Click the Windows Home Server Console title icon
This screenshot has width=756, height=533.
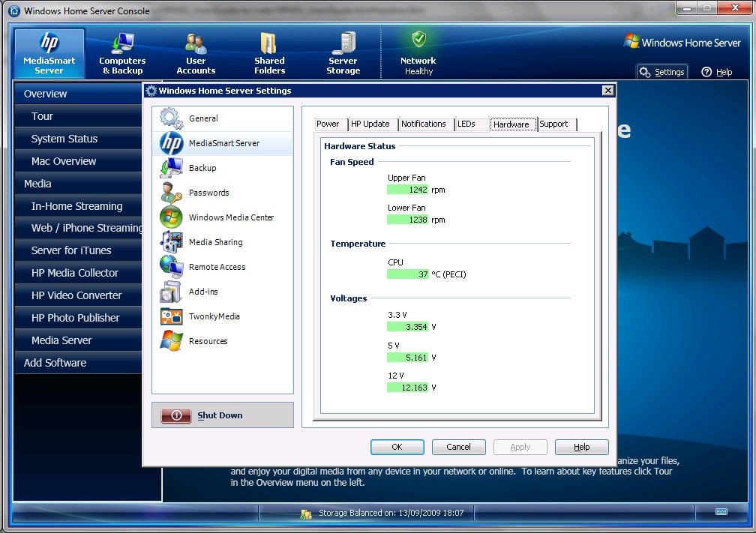14,10
